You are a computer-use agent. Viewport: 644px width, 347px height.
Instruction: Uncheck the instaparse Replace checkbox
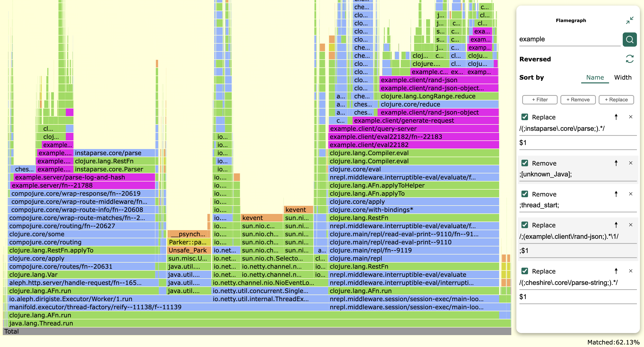pos(525,117)
